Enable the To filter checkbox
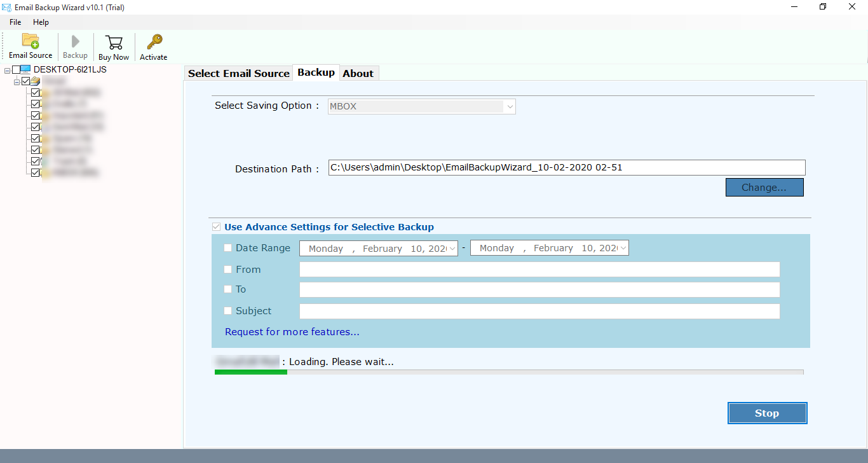 228,289
